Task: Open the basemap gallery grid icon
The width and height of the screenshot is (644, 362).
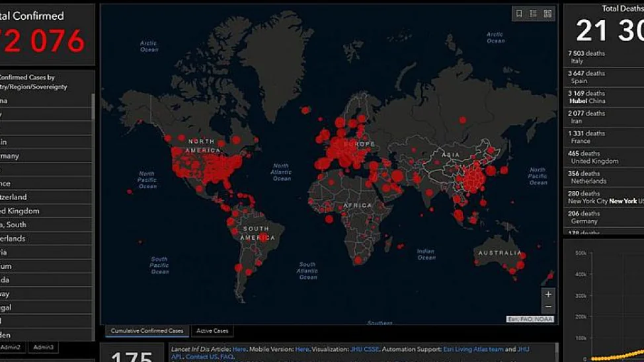Action: click(x=547, y=14)
